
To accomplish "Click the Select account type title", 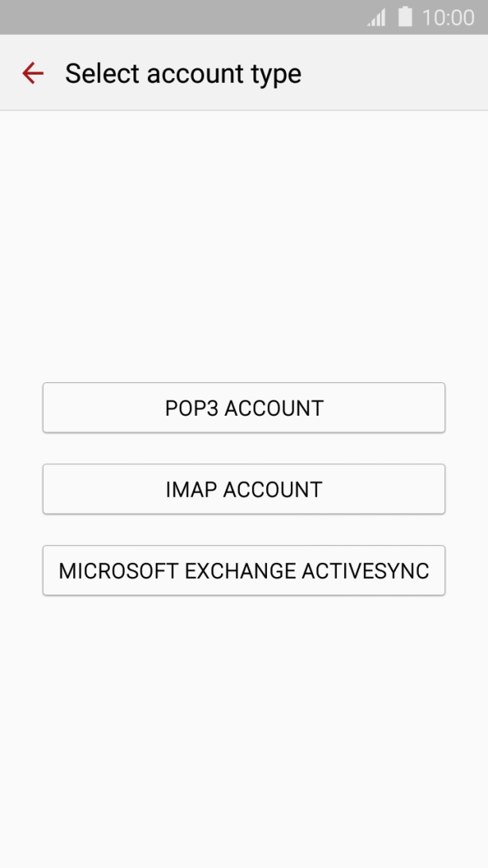I will pyautogui.click(x=183, y=73).
